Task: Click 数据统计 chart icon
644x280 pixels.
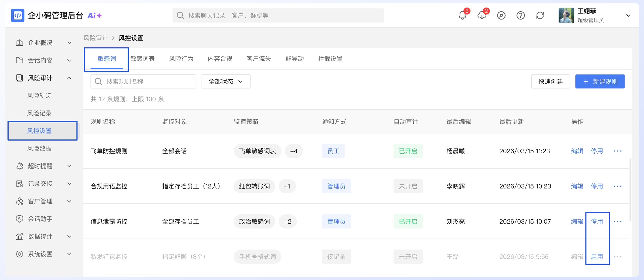Action: tap(19, 236)
